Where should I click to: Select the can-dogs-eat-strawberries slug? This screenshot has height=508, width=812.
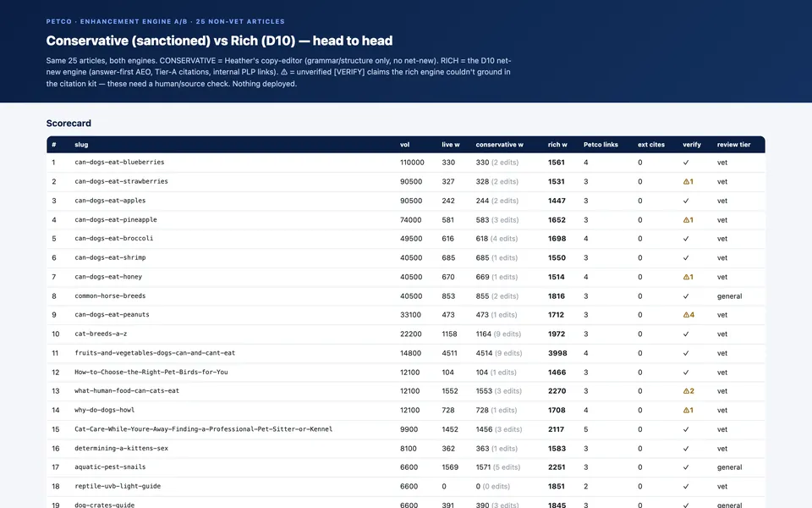121,181
